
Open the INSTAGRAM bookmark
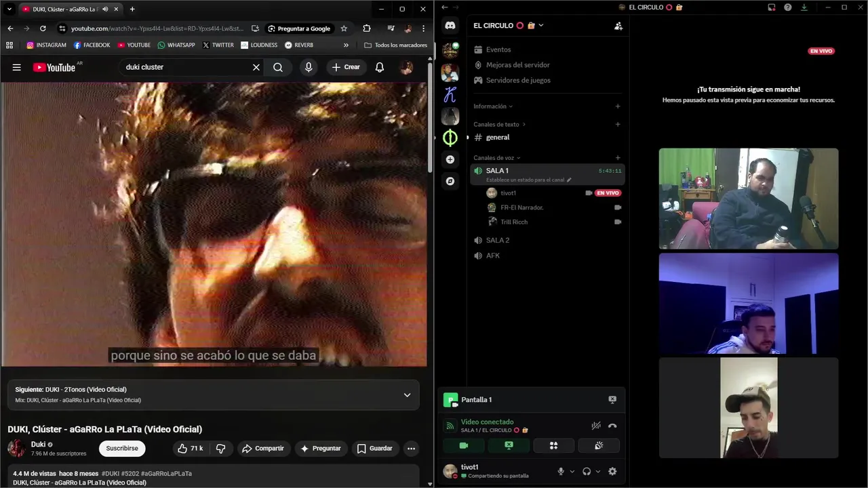click(46, 45)
